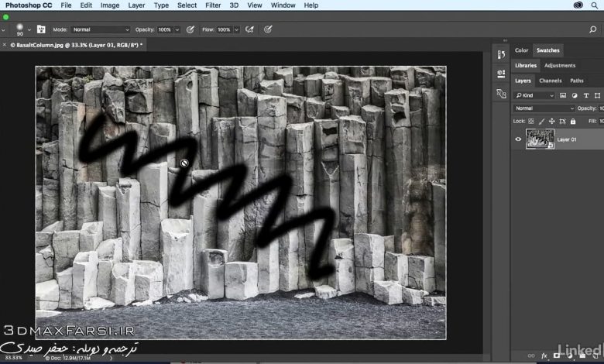Open the Select menu
This screenshot has height=364, width=604.
187,5
